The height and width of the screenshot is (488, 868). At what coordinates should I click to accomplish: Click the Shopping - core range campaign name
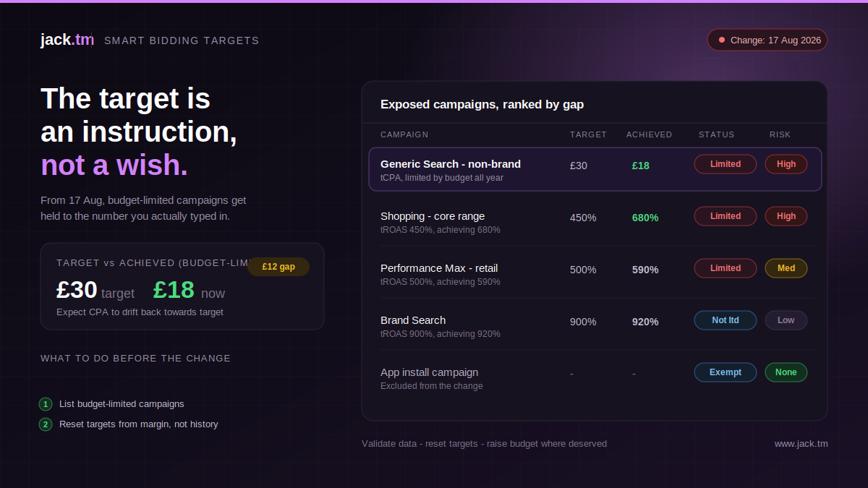click(x=433, y=216)
